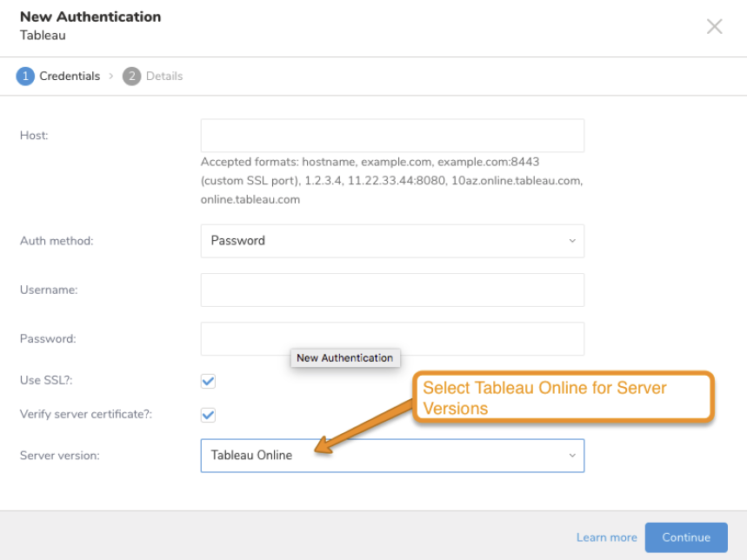Toggle Verify server certificate checkbox
The width and height of the screenshot is (747, 560).
pyautogui.click(x=208, y=415)
